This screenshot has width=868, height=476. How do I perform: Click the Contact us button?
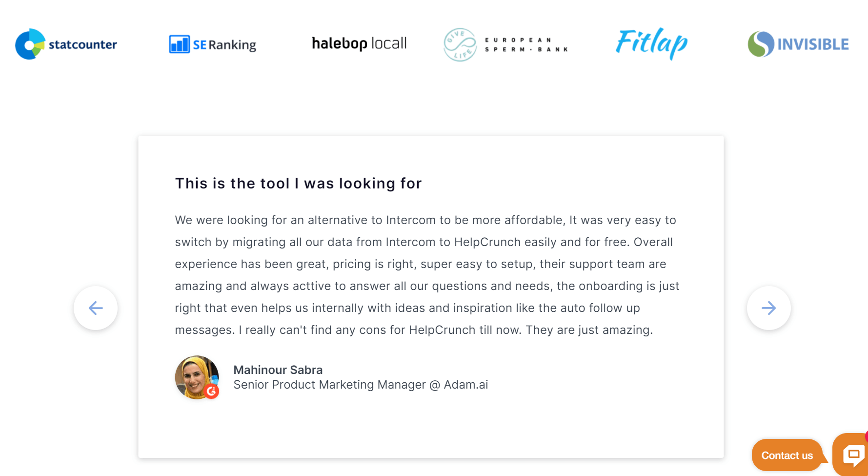point(787,455)
